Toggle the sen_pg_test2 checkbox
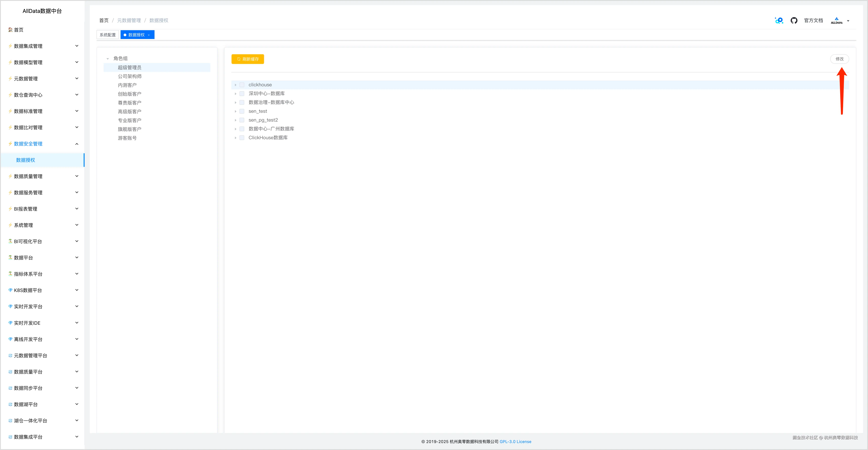This screenshot has width=868, height=450. click(x=242, y=120)
